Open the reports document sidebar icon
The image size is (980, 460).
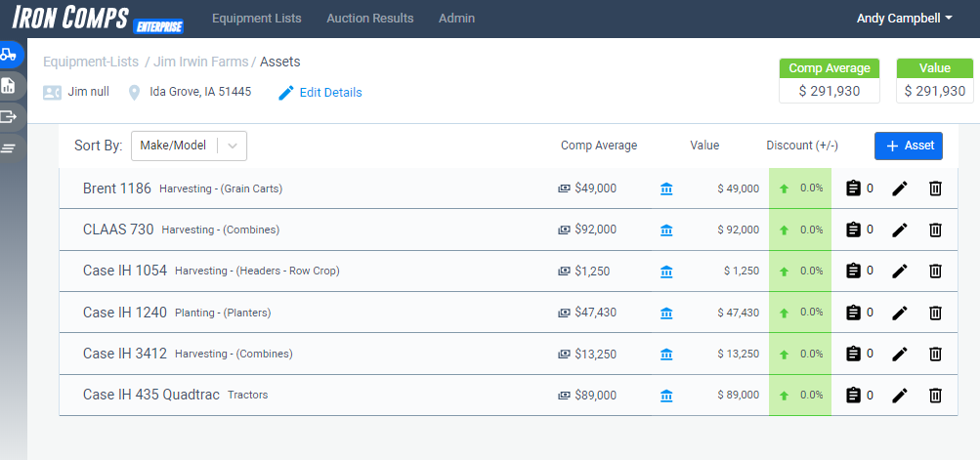click(8, 86)
